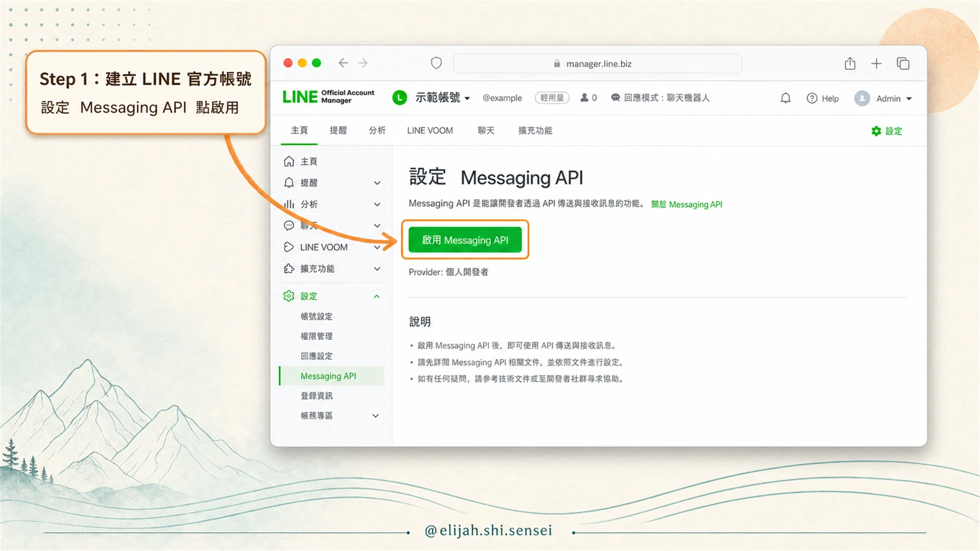This screenshot has width=980, height=551.
Task: Expand the 提醒 sidebar section
Action: pyautogui.click(x=377, y=183)
